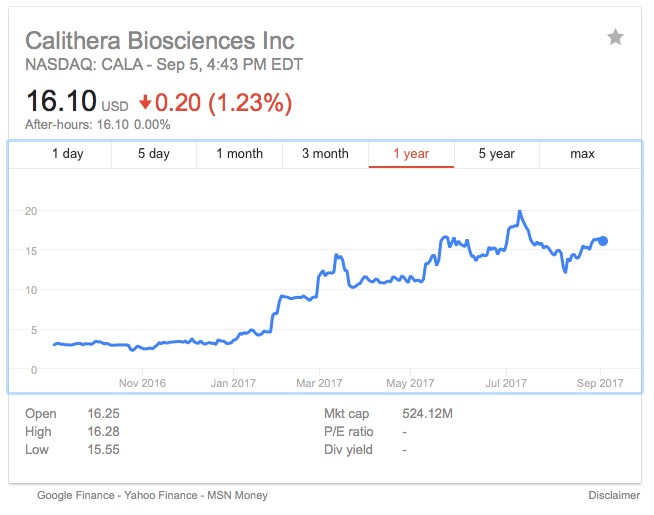This screenshot has width=654, height=515.
Task: Show the max time range
Action: pyautogui.click(x=582, y=154)
